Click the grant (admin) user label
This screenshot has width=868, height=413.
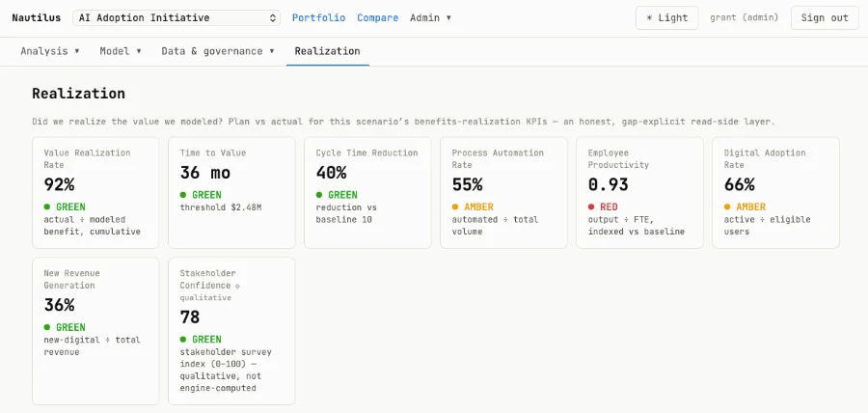(744, 17)
